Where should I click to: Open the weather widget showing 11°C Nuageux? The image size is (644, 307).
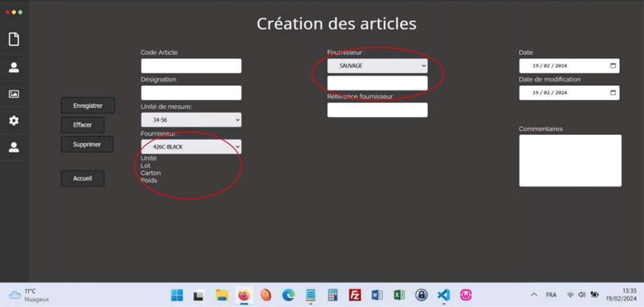click(29, 295)
